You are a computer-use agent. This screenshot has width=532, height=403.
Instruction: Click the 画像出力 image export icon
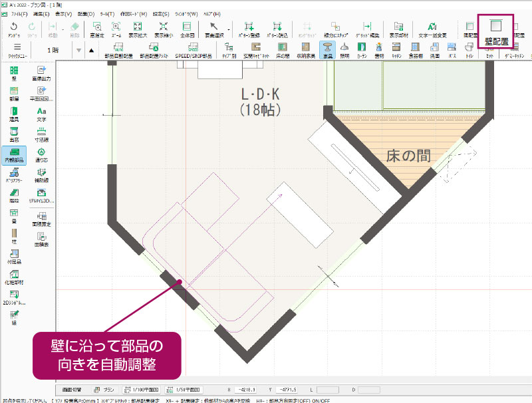tap(41, 74)
